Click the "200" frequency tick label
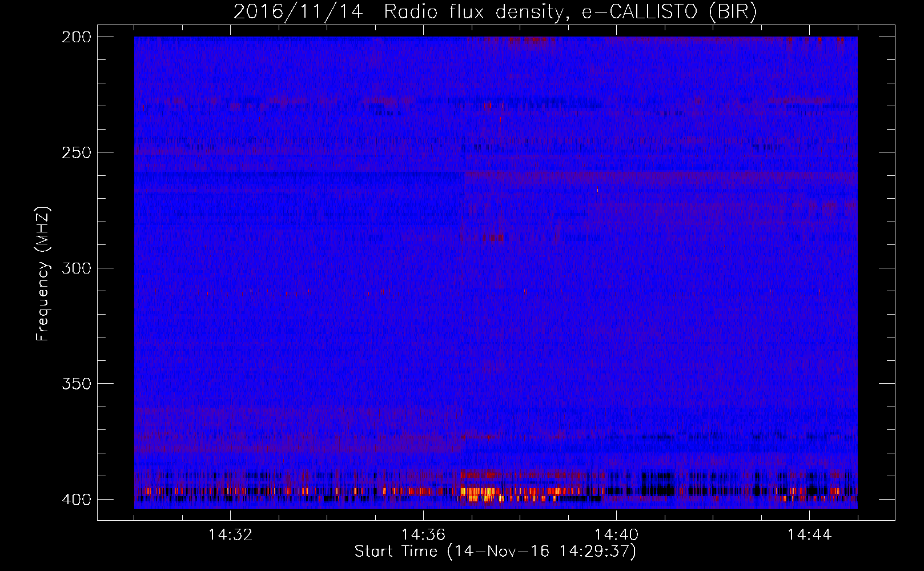This screenshot has height=571, width=924. click(x=76, y=37)
